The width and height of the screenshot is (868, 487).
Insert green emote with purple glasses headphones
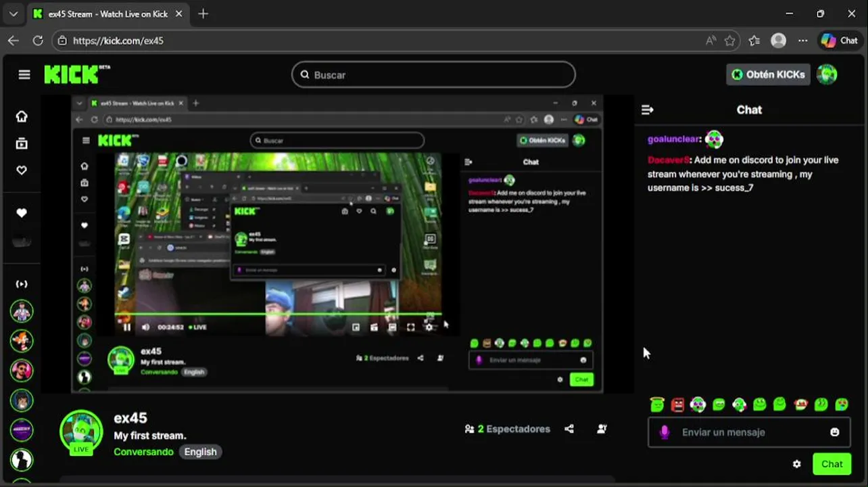pos(698,404)
